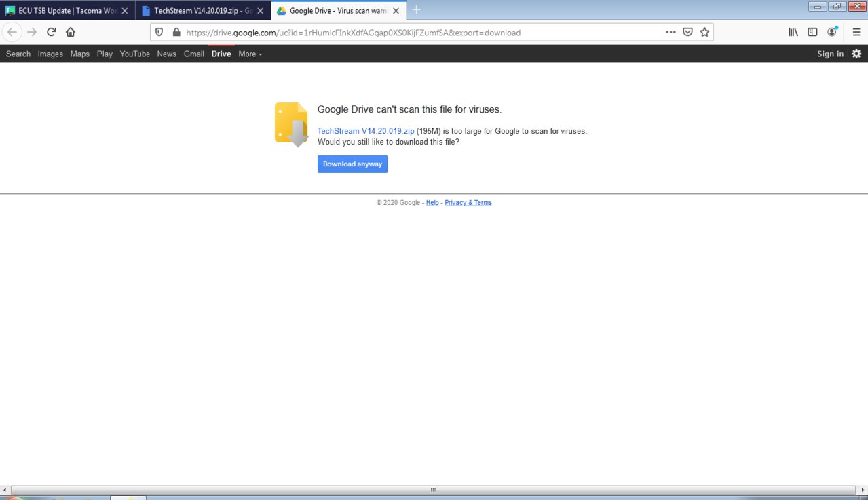This screenshot has width=868, height=500.
Task: Click the Firefox back arrow button
Action: (12, 32)
